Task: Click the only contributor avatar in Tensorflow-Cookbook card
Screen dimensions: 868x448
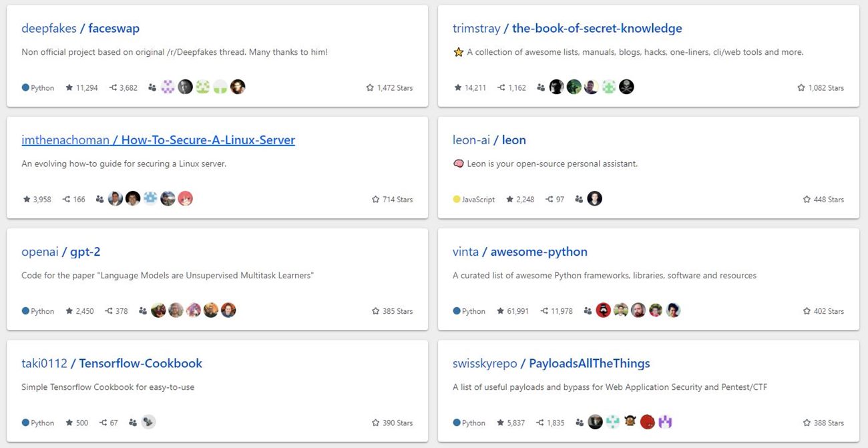Action: pos(148,422)
